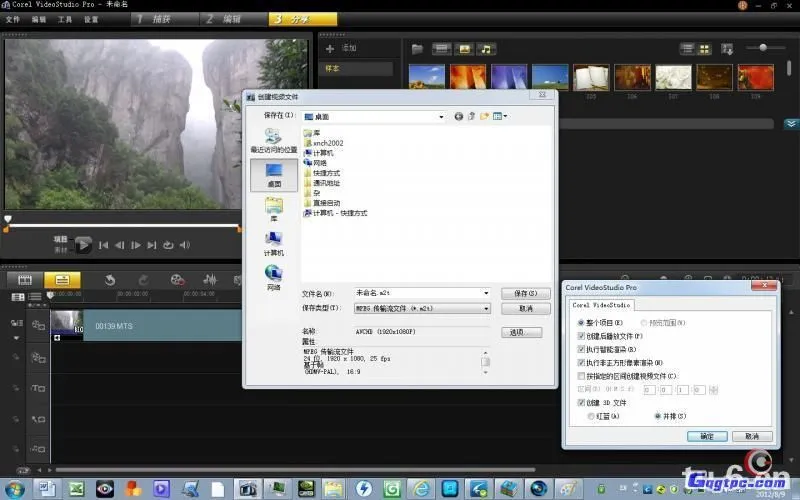This screenshot has width=800, height=500.
Task: Click 取消 button in save dialog
Action: (526, 309)
